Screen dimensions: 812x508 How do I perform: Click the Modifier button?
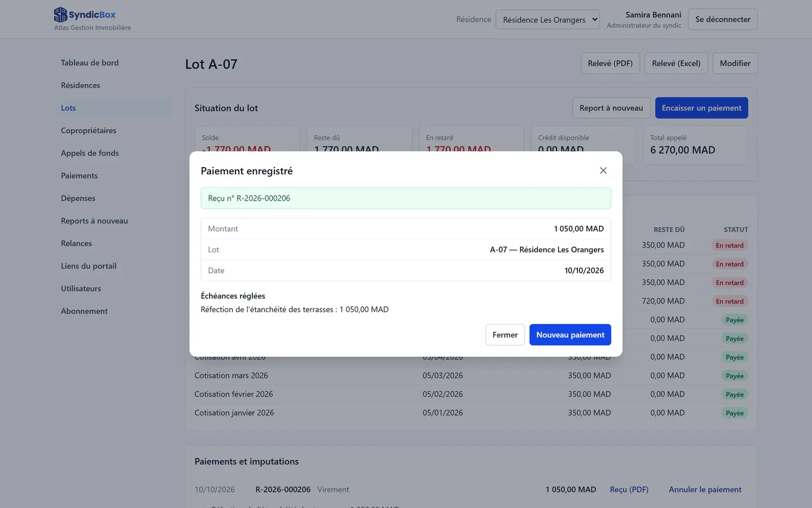[x=735, y=63]
